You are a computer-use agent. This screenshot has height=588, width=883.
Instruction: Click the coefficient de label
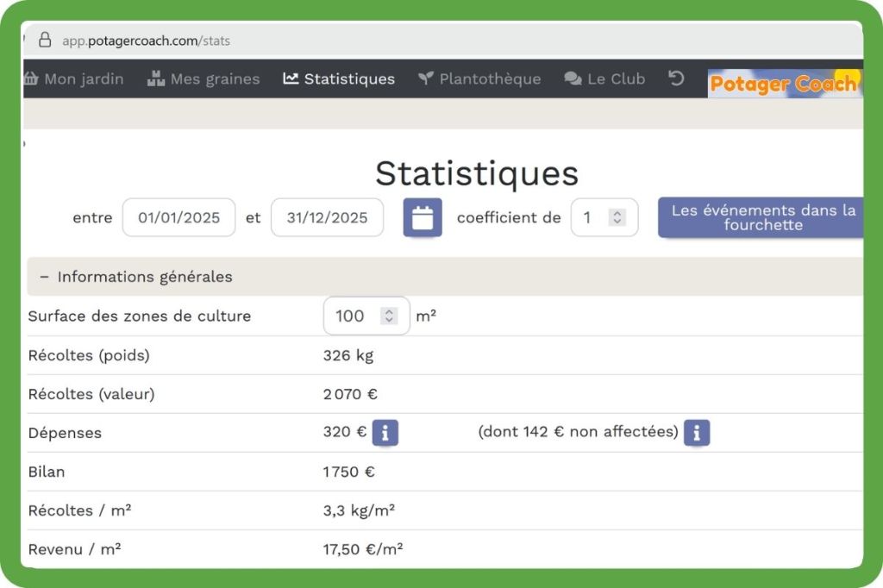(509, 217)
